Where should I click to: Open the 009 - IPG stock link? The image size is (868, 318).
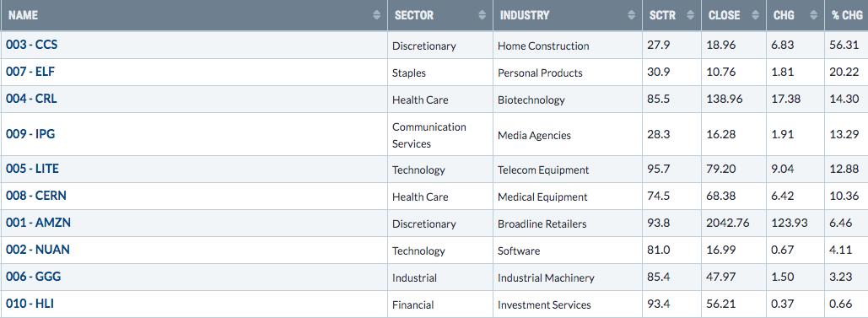(30, 133)
